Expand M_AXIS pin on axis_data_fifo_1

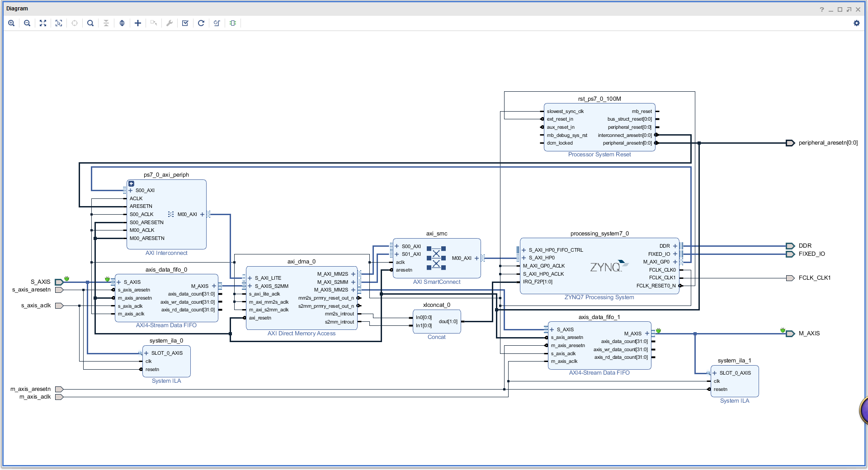click(x=647, y=334)
